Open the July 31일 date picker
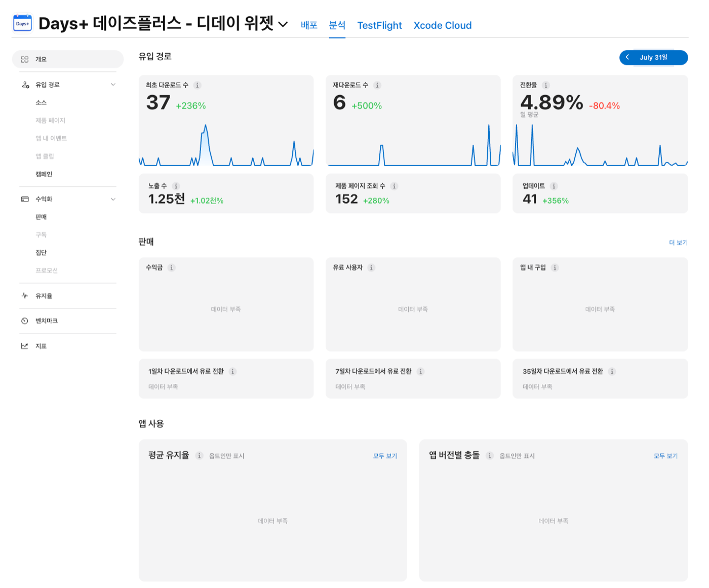Image resolution: width=709 pixels, height=588 pixels. 654,57
